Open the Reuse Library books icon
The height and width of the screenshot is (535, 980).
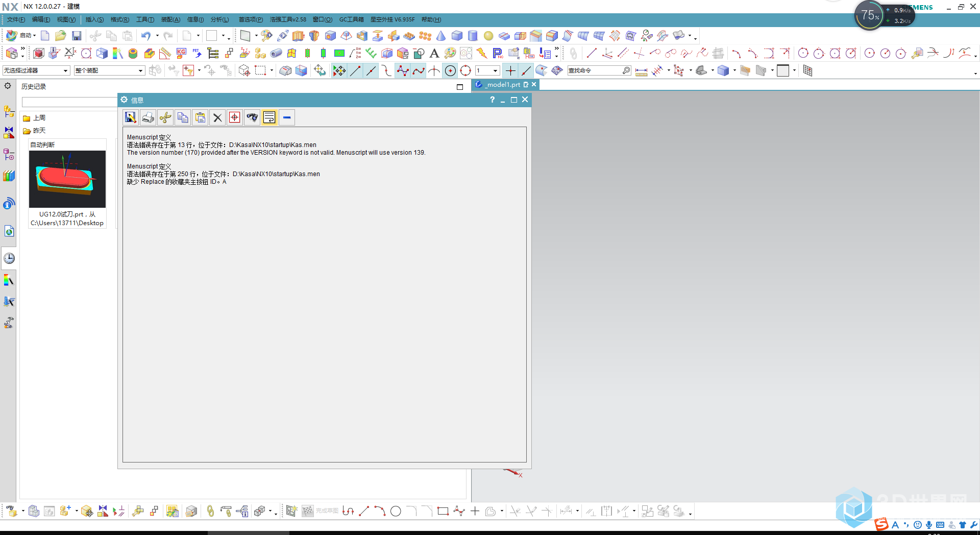(9, 176)
